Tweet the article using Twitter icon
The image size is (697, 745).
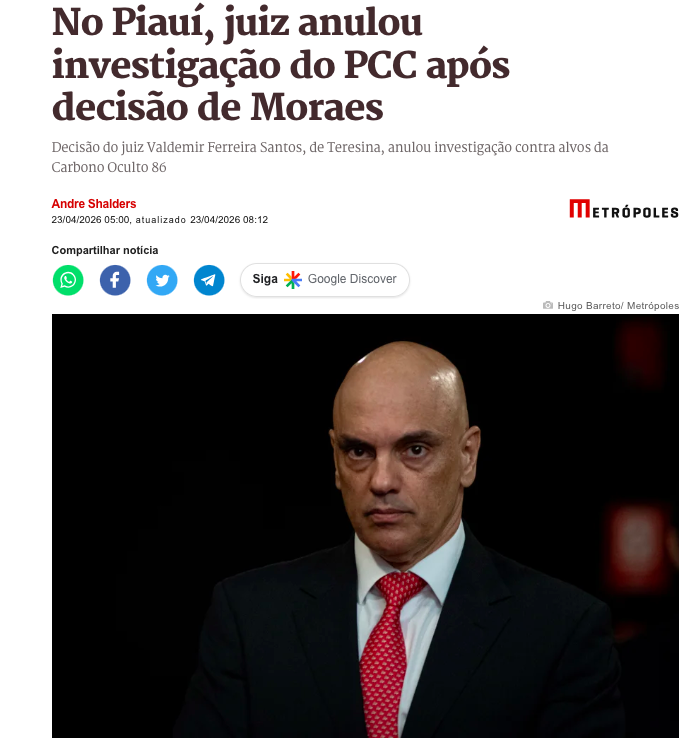click(x=162, y=280)
